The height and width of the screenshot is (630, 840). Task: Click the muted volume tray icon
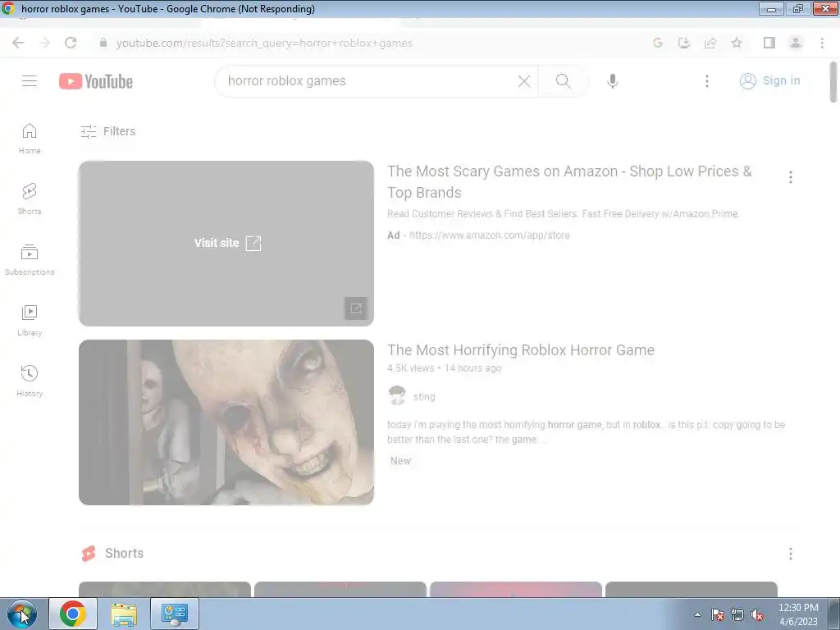[x=757, y=615]
